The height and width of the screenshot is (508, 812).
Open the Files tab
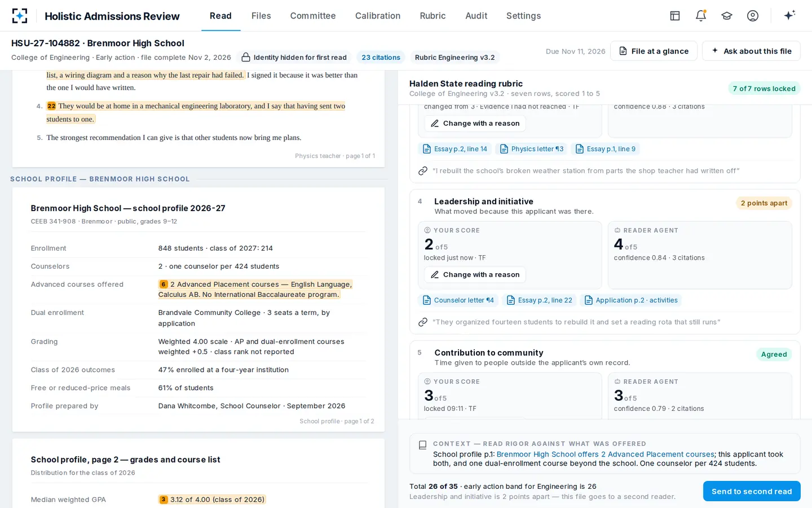(261, 16)
